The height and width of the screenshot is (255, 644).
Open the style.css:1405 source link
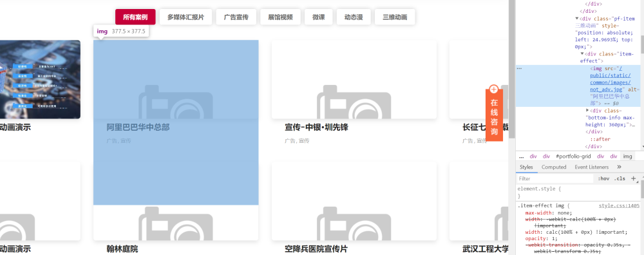(619, 205)
